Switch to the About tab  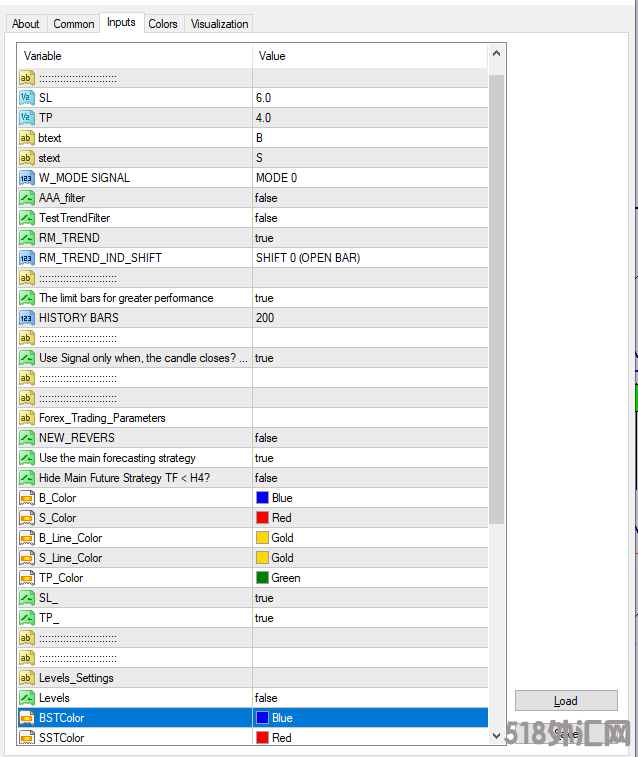26,24
